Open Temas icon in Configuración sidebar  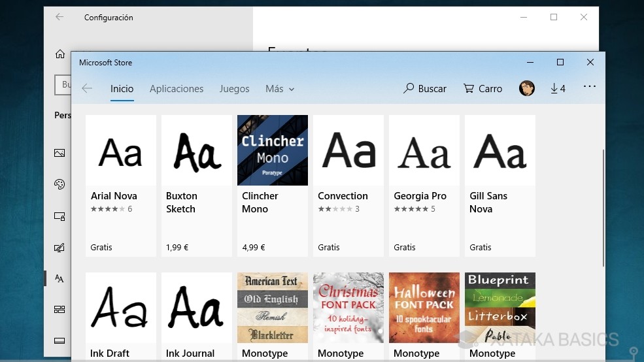tap(59, 248)
